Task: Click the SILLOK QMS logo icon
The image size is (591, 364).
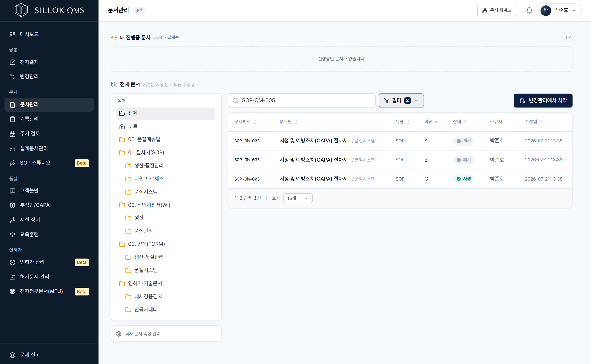Action: pyautogui.click(x=21, y=10)
